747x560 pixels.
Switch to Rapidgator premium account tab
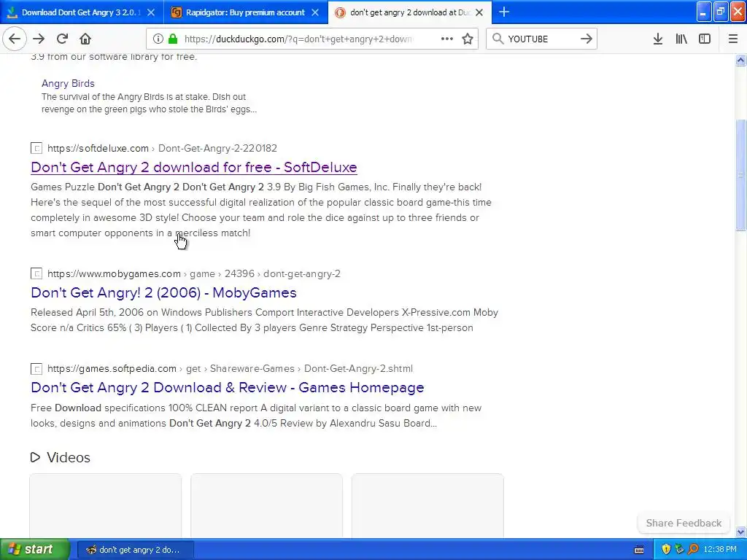point(246,12)
